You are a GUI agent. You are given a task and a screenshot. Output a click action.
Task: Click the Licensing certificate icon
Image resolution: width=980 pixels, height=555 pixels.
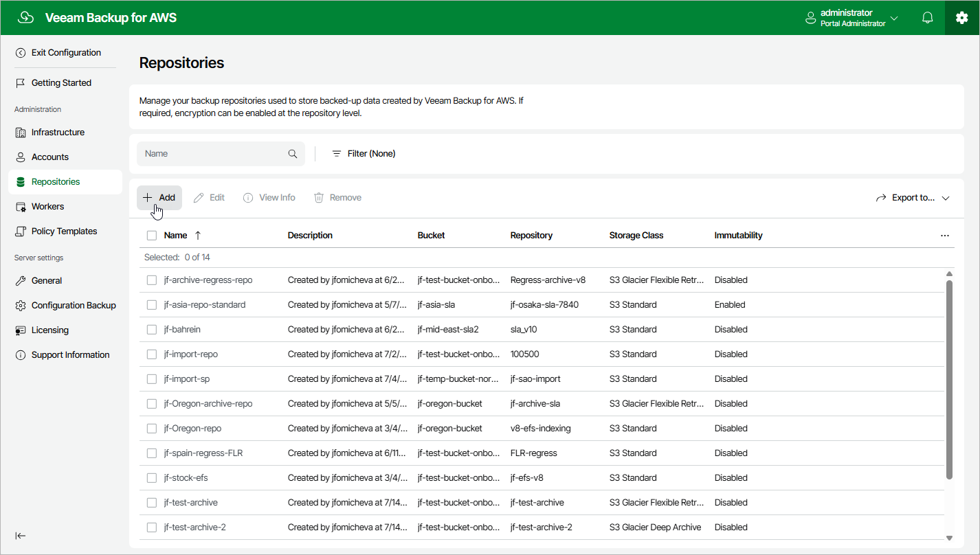(x=21, y=330)
